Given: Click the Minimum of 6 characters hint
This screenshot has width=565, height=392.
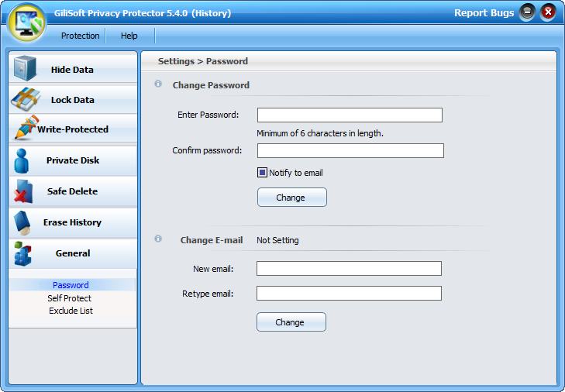Looking at the screenshot, I should [x=320, y=133].
